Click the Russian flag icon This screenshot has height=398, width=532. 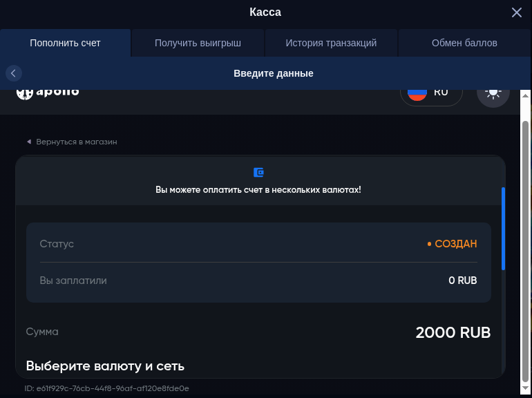click(x=417, y=93)
